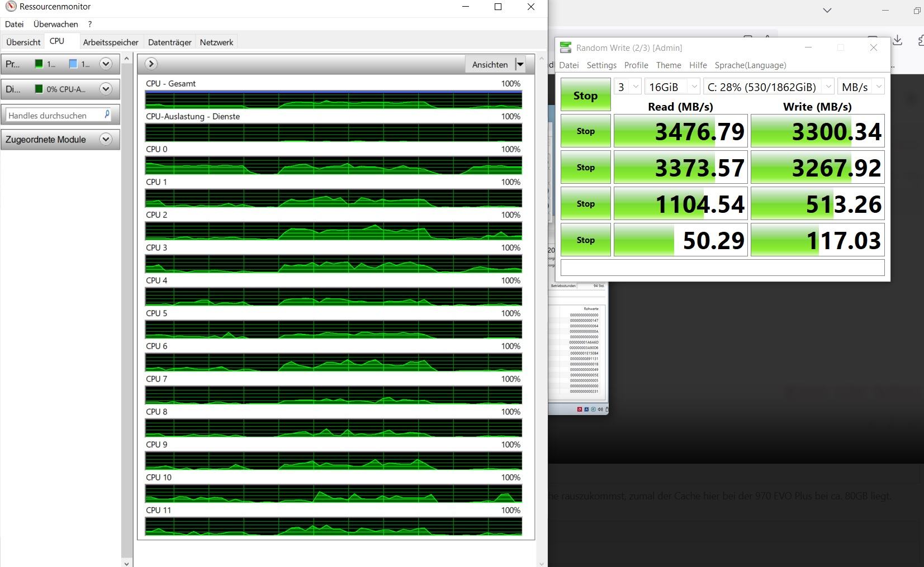
Task: Click the up arrow of the left pane scrollbar
Action: coord(127,58)
